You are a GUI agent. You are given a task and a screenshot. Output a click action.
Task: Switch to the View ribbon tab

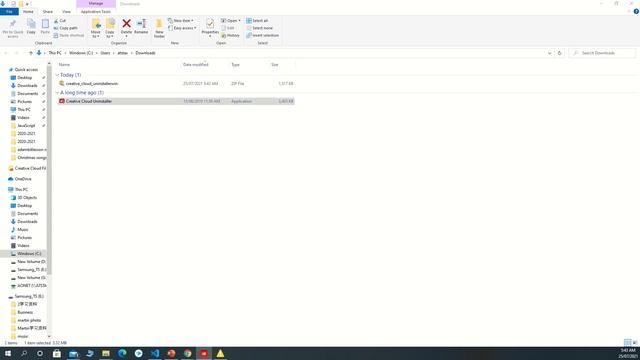(66, 11)
